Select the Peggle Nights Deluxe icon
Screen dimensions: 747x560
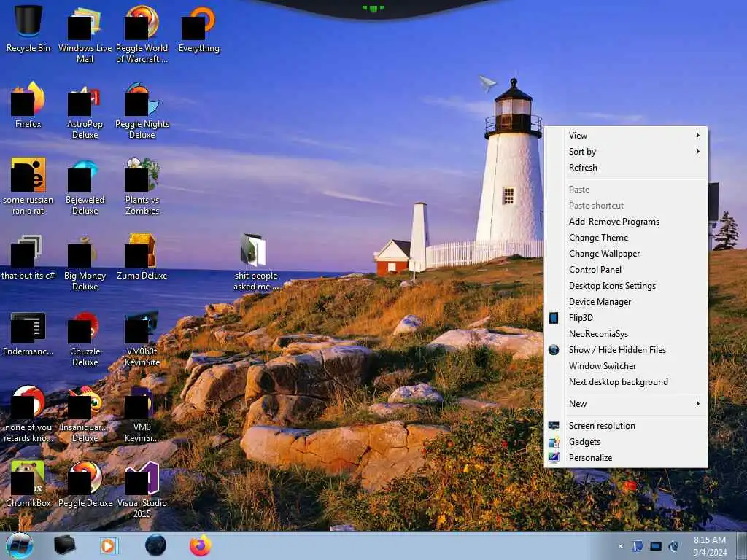pyautogui.click(x=142, y=111)
